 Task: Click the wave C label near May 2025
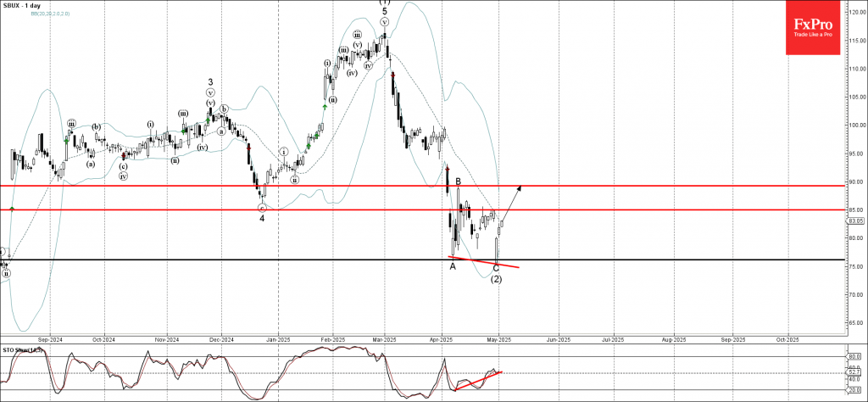click(x=496, y=268)
